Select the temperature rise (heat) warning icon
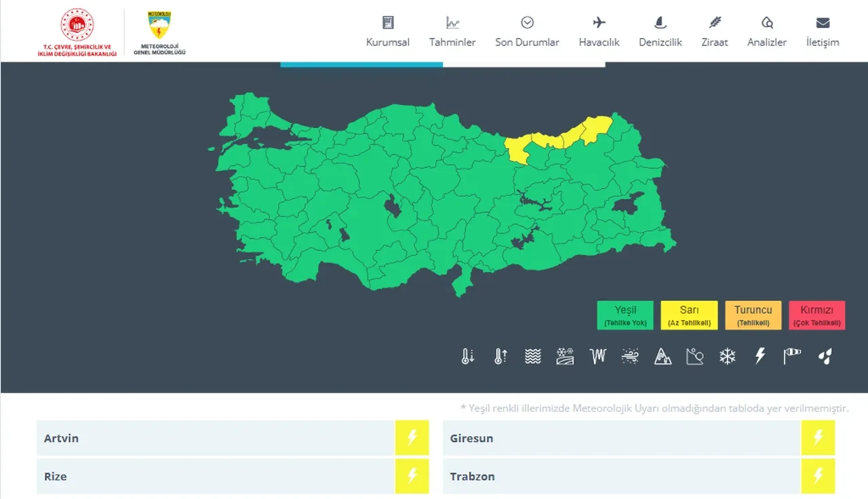This screenshot has height=499, width=868. tap(500, 356)
